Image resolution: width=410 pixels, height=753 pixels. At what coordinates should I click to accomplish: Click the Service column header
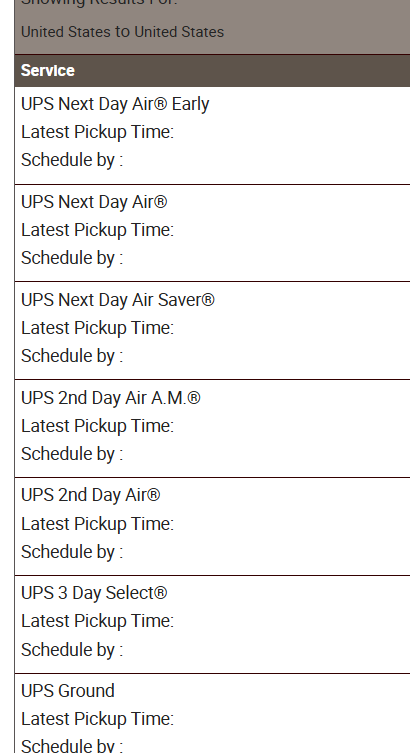[48, 71]
